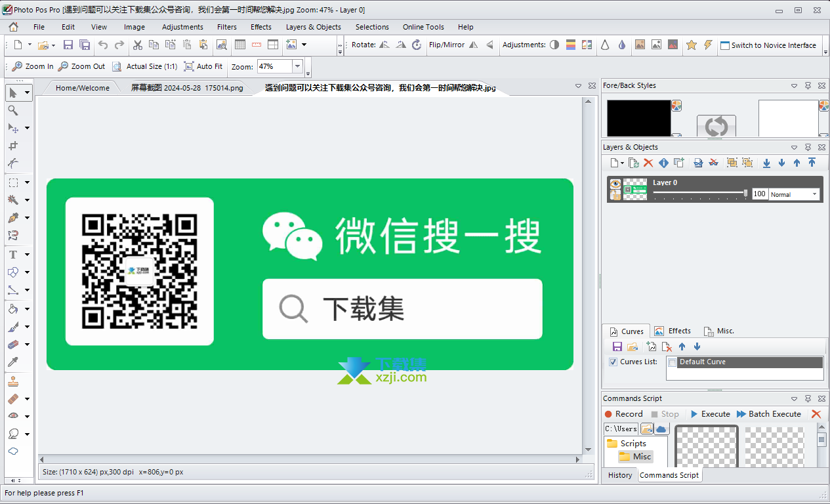Open the Adjustments menu
The width and height of the screenshot is (830, 504).
[182, 27]
